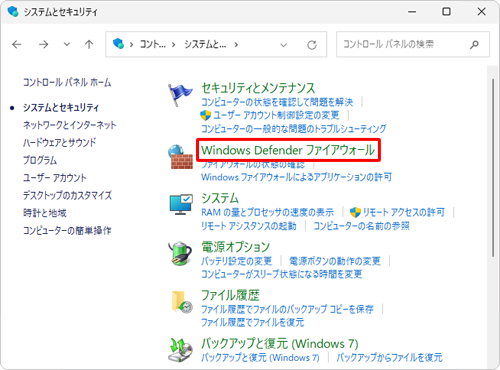The width and height of the screenshot is (500, 370).
Task: Click the vertical scrollbar thumb
Action: point(493,167)
